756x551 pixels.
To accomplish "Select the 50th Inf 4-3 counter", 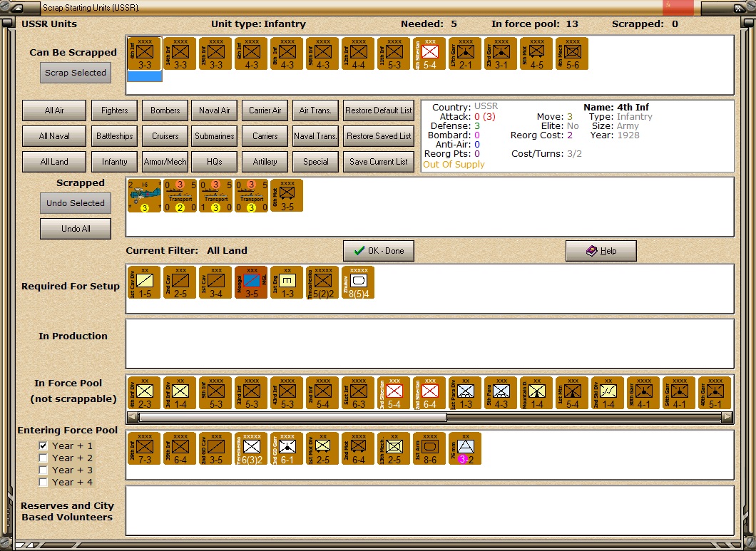I will (x=323, y=53).
